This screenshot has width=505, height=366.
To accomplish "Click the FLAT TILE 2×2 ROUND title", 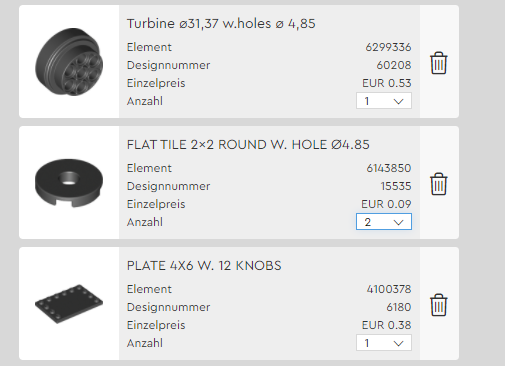I will [x=248, y=145].
